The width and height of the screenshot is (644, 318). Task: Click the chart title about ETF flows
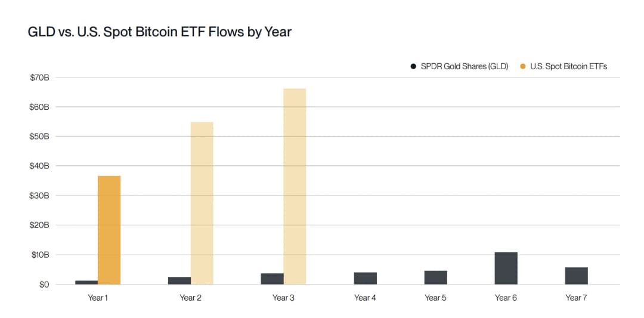pyautogui.click(x=159, y=32)
